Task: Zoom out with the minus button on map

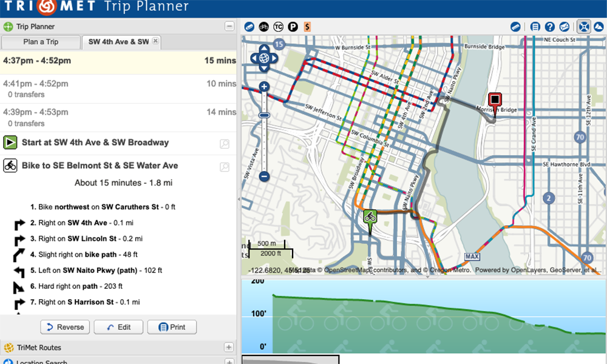Action: (264, 177)
